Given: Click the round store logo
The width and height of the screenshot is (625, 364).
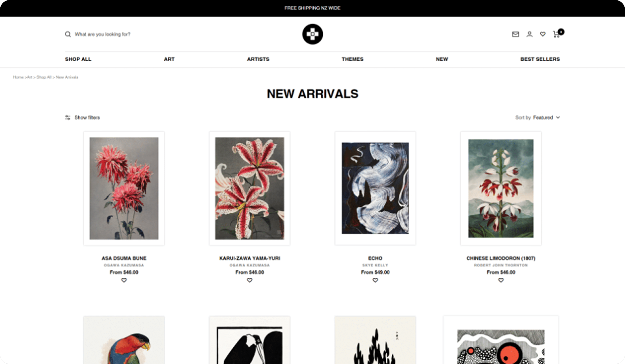Looking at the screenshot, I should tap(312, 34).
